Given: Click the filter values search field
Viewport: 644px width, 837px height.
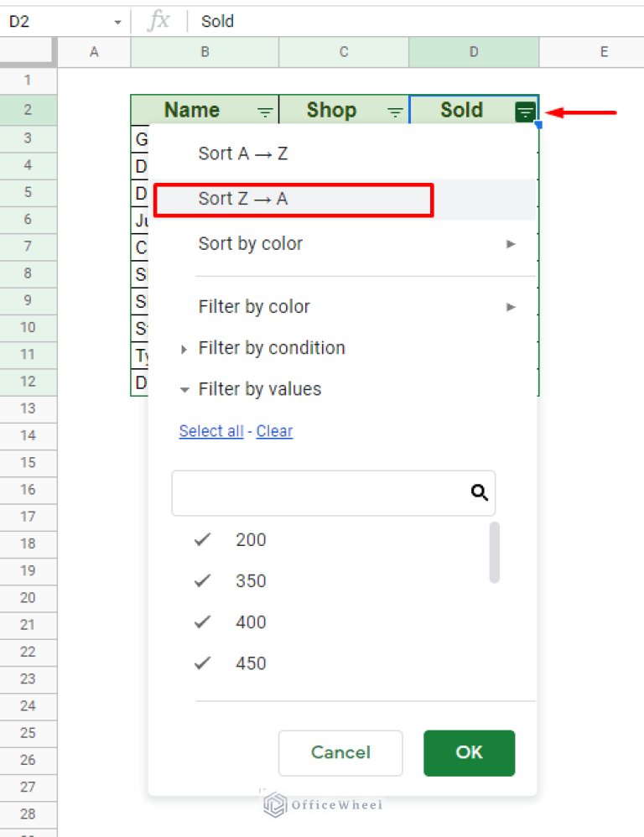Looking at the screenshot, I should coord(319,492).
